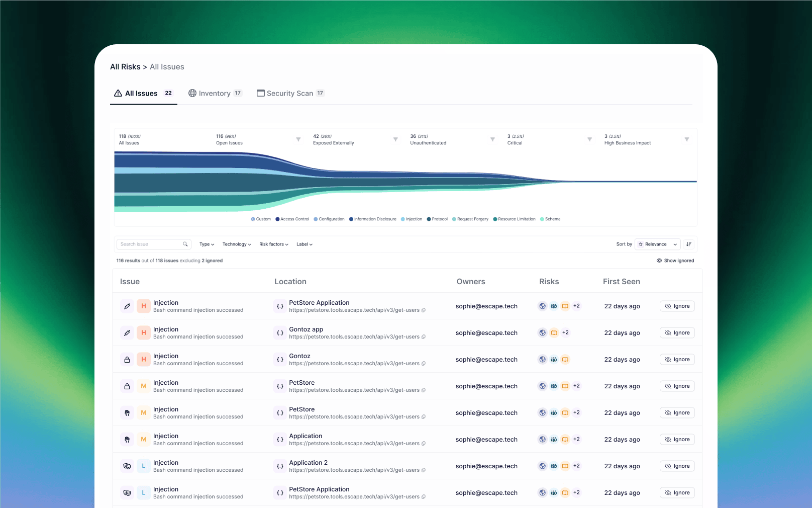
Task: Click the +2 risks badge in Application 2 row
Action: pos(576,466)
